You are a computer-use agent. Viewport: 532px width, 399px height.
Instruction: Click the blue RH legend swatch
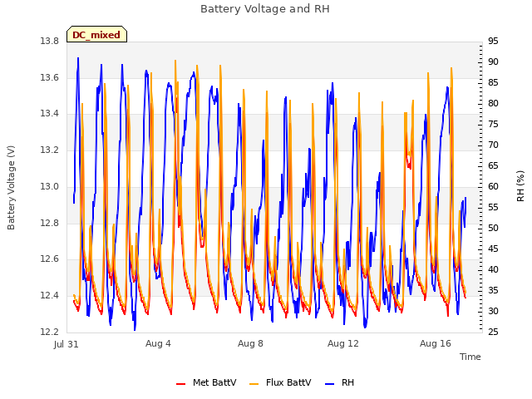click(330, 384)
